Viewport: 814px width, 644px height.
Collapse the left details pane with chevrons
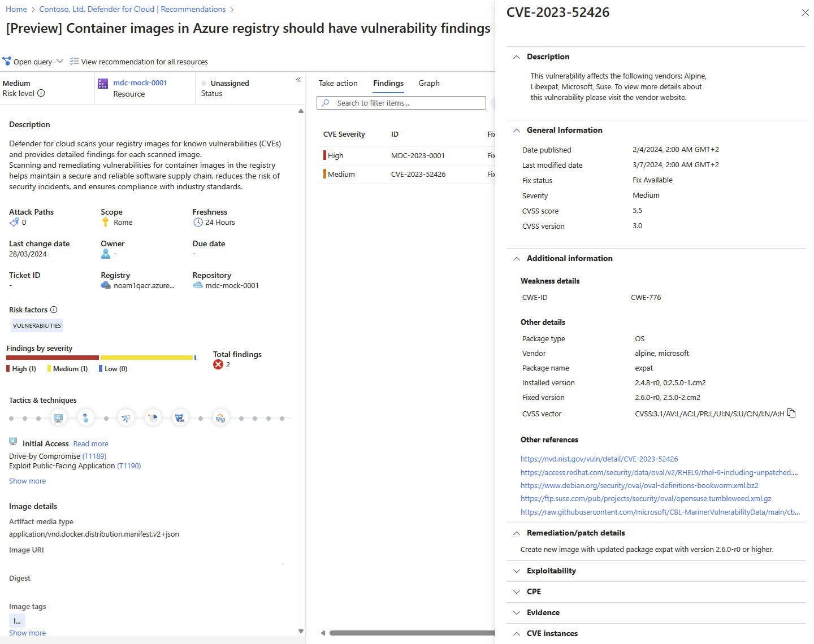pyautogui.click(x=298, y=80)
